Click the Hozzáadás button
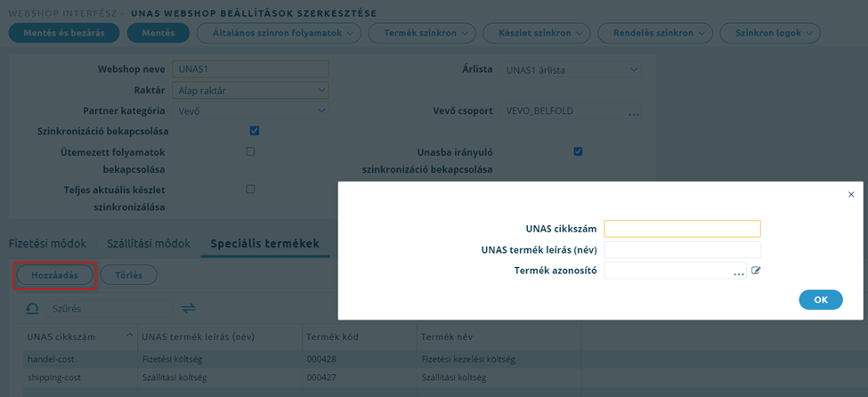Screen dimensions: 868x397 [54, 275]
